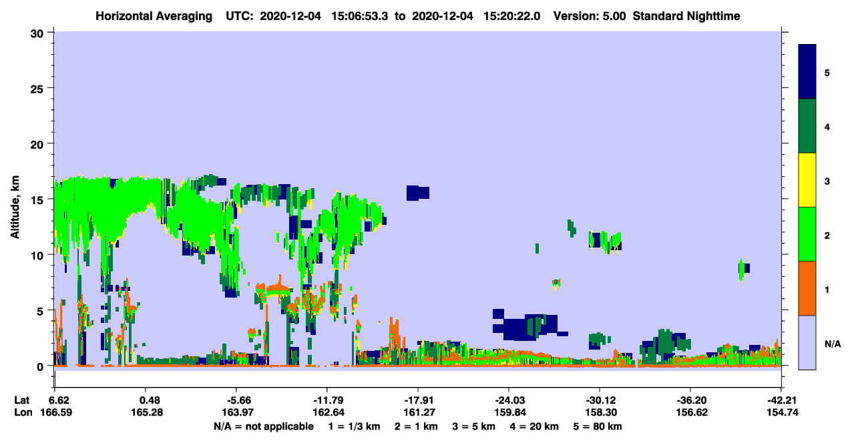
Task: Click the bright green level 2 legend swatch
Action: coord(807,234)
